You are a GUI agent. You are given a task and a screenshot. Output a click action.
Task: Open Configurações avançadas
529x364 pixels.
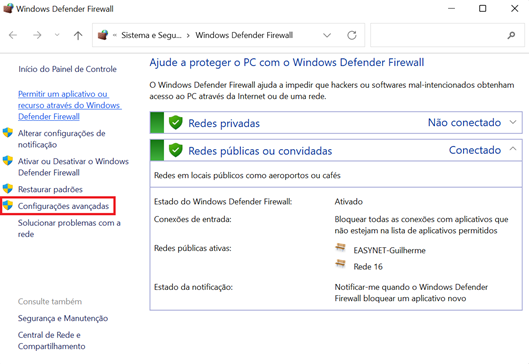[63, 206]
